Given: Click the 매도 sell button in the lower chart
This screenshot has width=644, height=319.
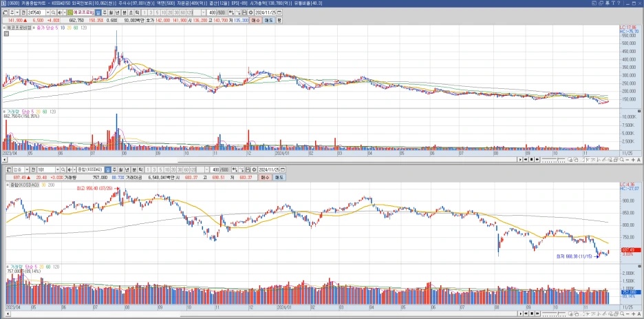Looking at the screenshot, I should [278, 178].
